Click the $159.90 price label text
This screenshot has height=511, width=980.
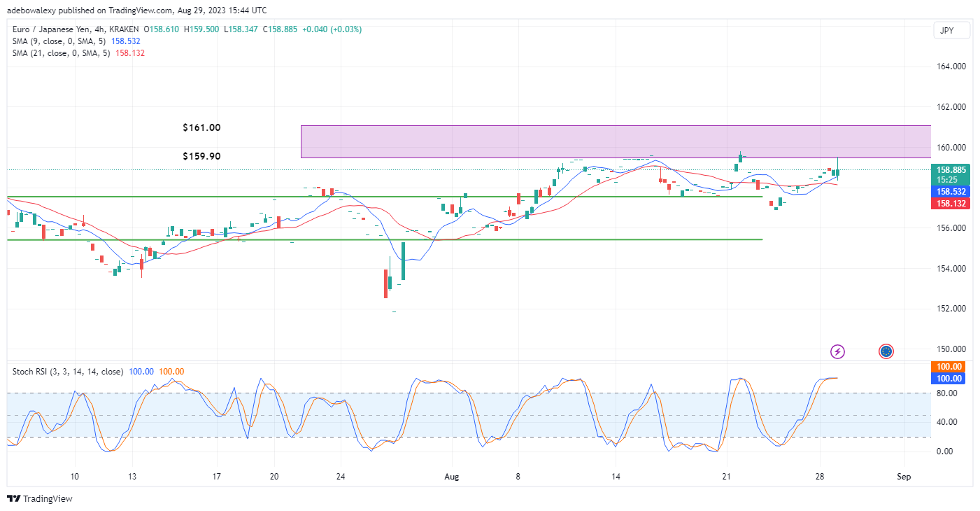[201, 156]
